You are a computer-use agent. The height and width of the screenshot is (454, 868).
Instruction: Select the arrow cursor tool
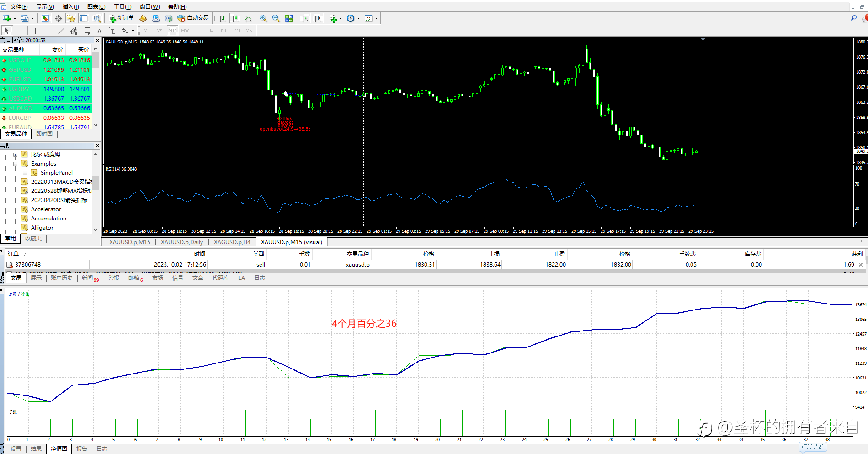tap(7, 31)
